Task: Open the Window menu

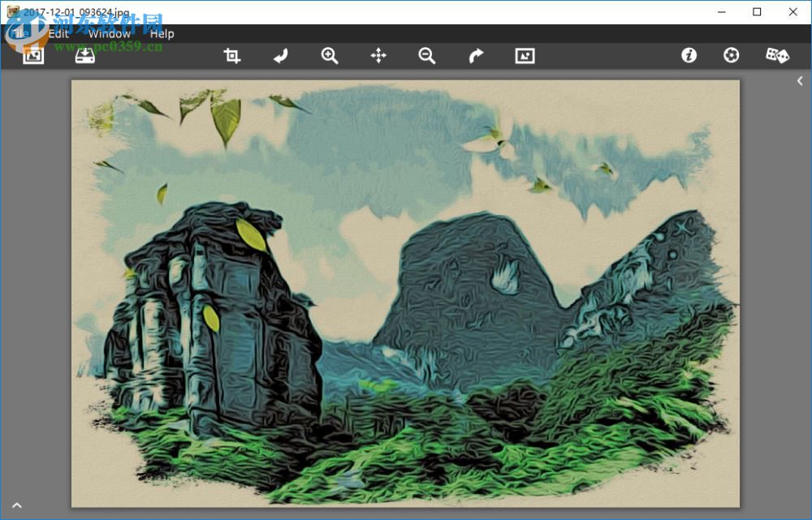Action: coord(110,33)
